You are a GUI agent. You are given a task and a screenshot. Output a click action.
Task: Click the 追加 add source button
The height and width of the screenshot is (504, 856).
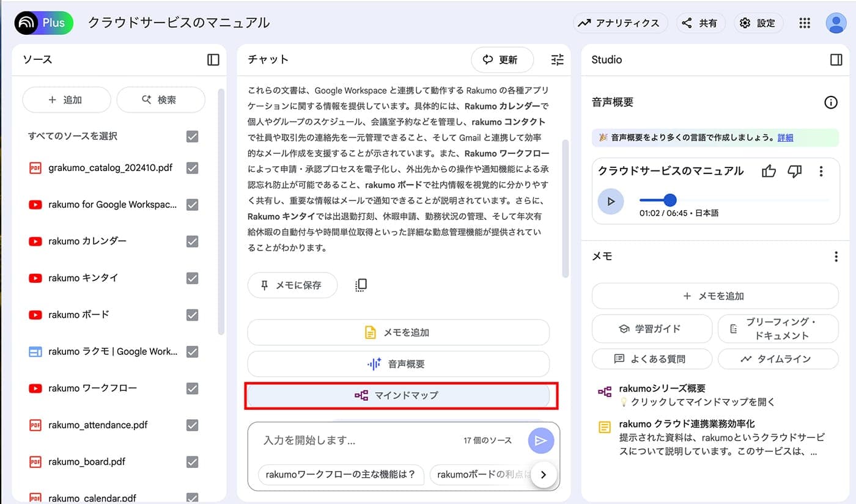(67, 100)
